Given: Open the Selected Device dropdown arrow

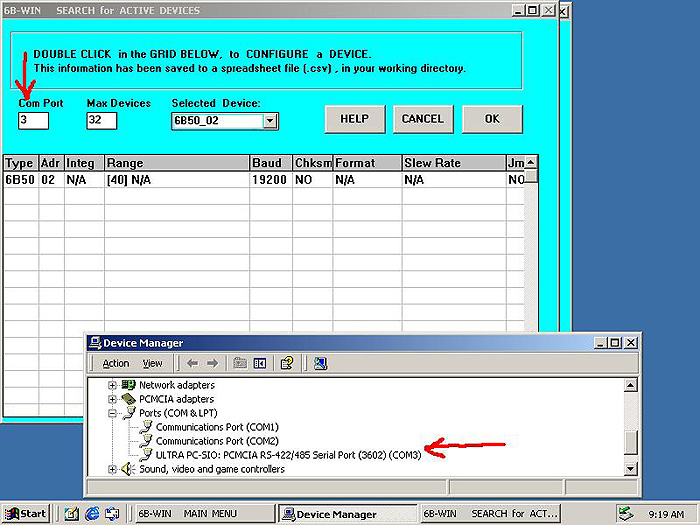Looking at the screenshot, I should (x=270, y=121).
